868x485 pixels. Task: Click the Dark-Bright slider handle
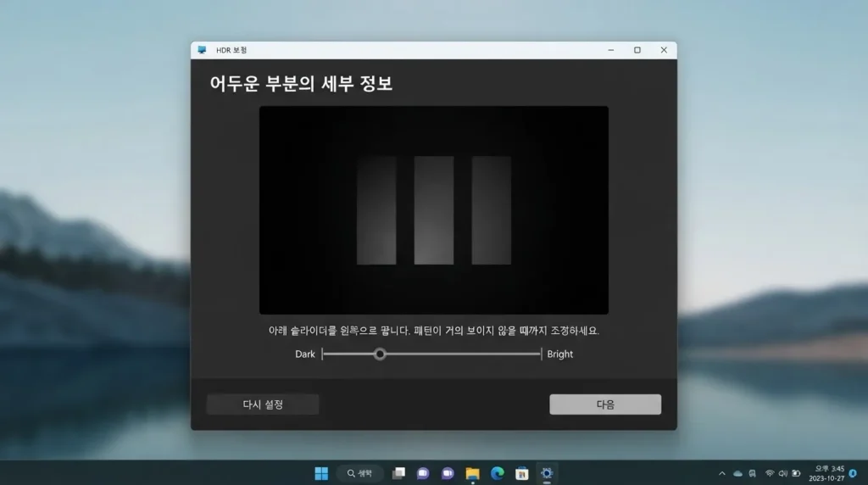point(380,354)
